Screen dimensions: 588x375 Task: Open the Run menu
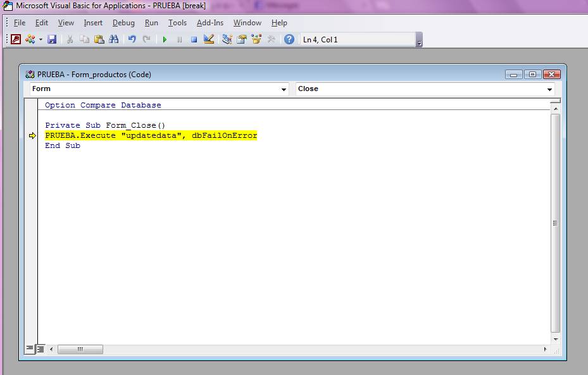click(x=151, y=23)
